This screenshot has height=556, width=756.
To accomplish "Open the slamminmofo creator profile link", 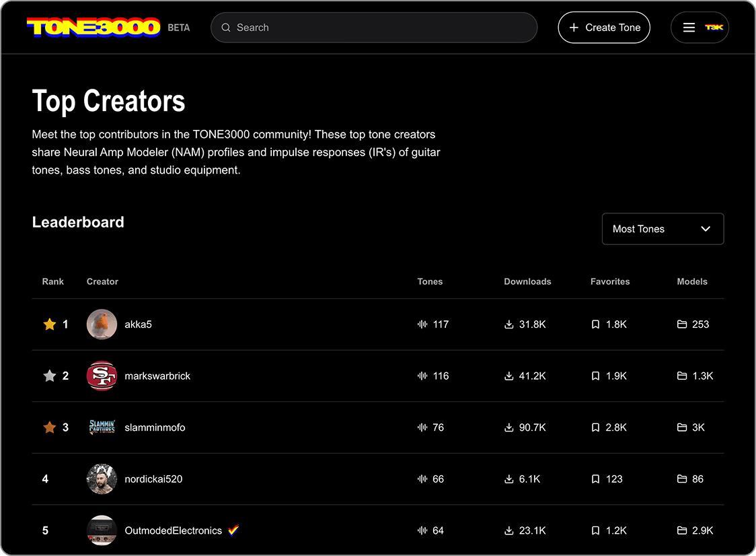I will pos(155,427).
